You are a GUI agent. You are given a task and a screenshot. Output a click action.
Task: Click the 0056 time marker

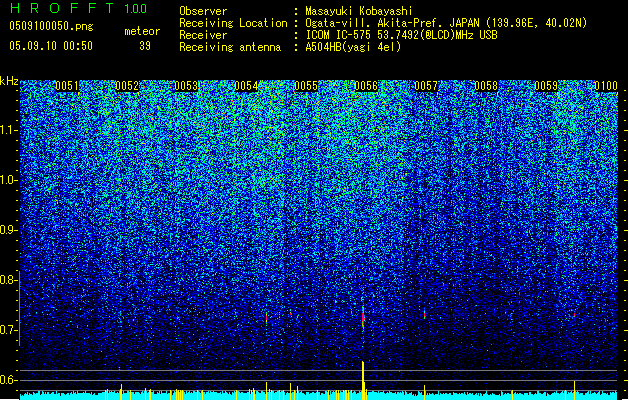[366, 86]
